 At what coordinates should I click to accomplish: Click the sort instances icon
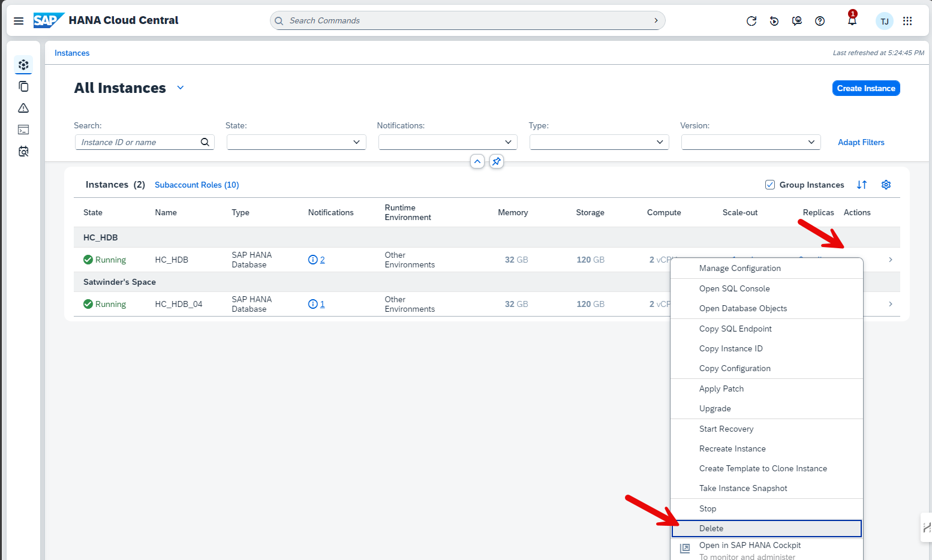pos(862,185)
